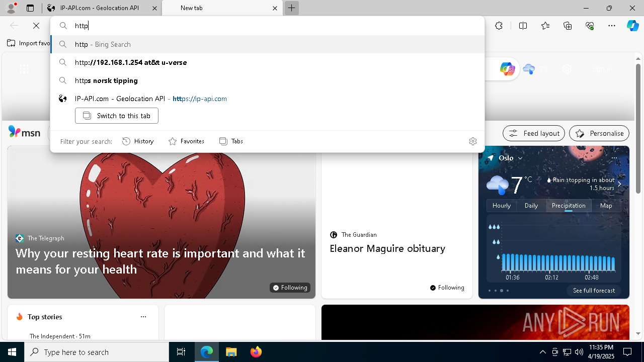This screenshot has width=644, height=362.
Task: Switch weather card to Hourly tab
Action: click(x=502, y=206)
